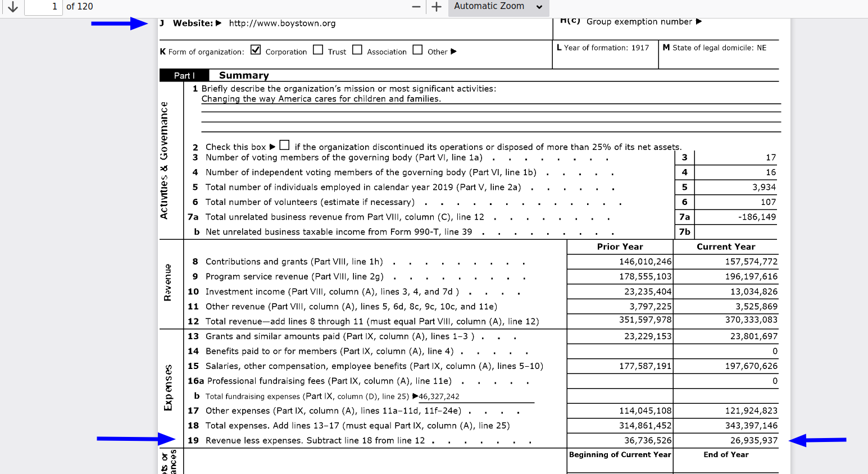The height and width of the screenshot is (474, 868).
Task: Check the Other organization checkbox
Action: pyautogui.click(x=417, y=50)
